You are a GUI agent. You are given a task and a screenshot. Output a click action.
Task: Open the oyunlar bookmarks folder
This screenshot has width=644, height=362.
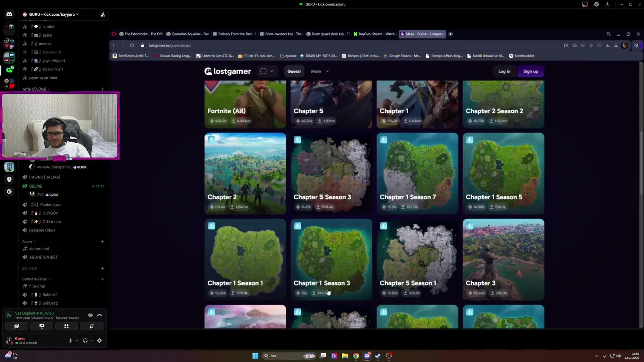tap(288, 56)
